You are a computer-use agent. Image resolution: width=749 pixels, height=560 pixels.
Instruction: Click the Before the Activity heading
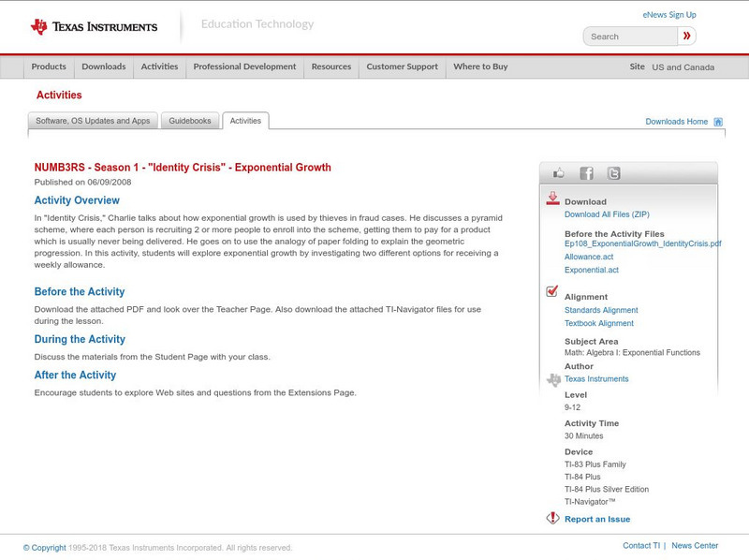pos(80,292)
